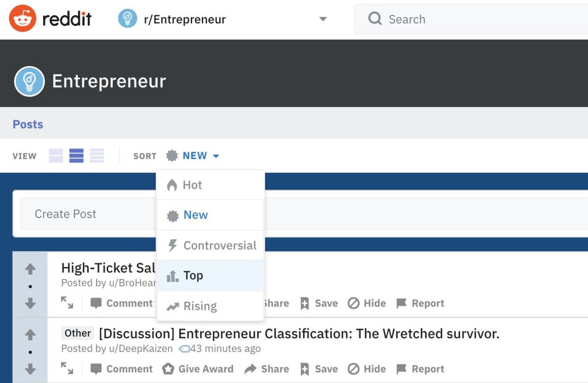Hide the High-Ticket Sal post
This screenshot has height=383, width=588.
(x=367, y=303)
